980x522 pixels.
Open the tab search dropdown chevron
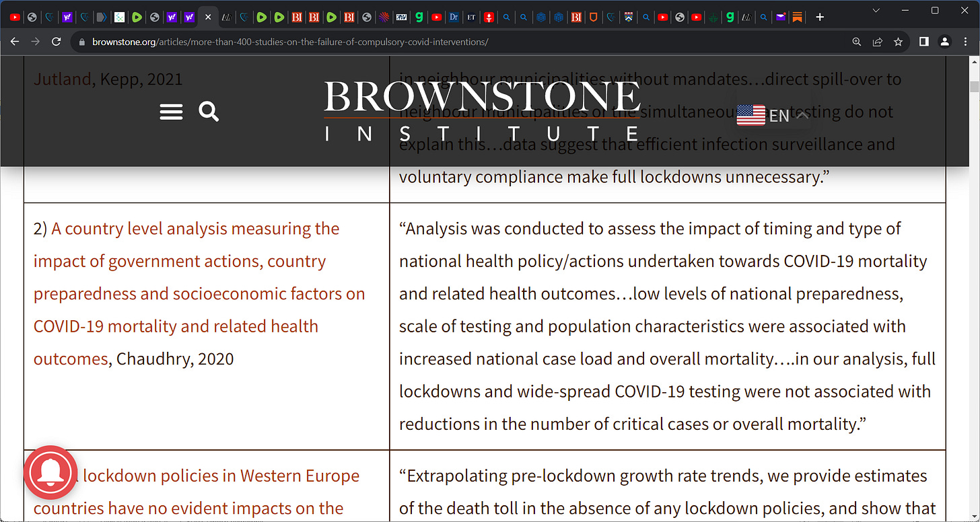coord(876,10)
